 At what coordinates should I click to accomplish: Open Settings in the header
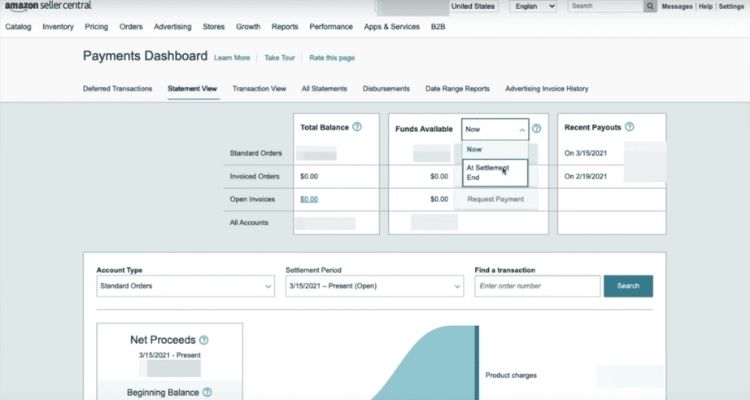pos(731,6)
